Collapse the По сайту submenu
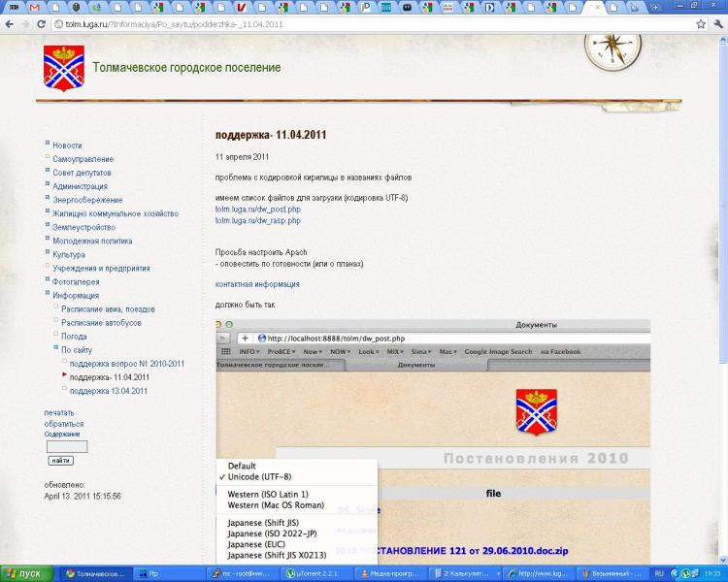Image resolution: width=728 pixels, height=582 pixels. (55, 349)
